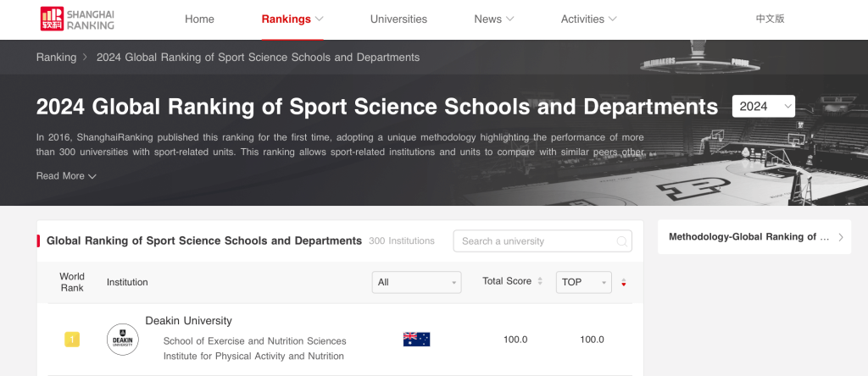Viewport: 868px width, 376px height.
Task: Open the Home page
Action: pos(199,19)
